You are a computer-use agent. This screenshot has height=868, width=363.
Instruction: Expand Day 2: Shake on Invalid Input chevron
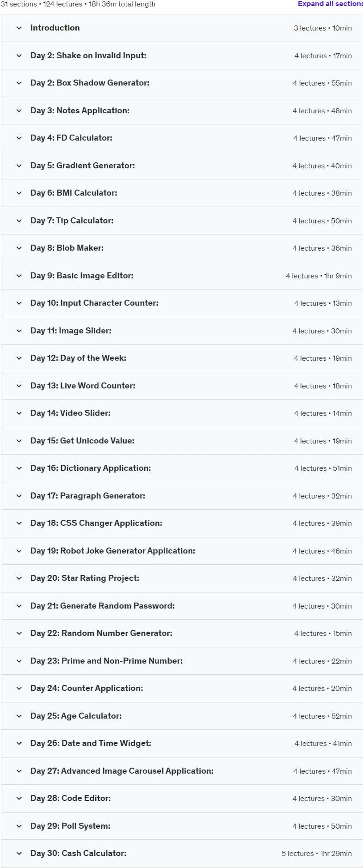(19, 55)
